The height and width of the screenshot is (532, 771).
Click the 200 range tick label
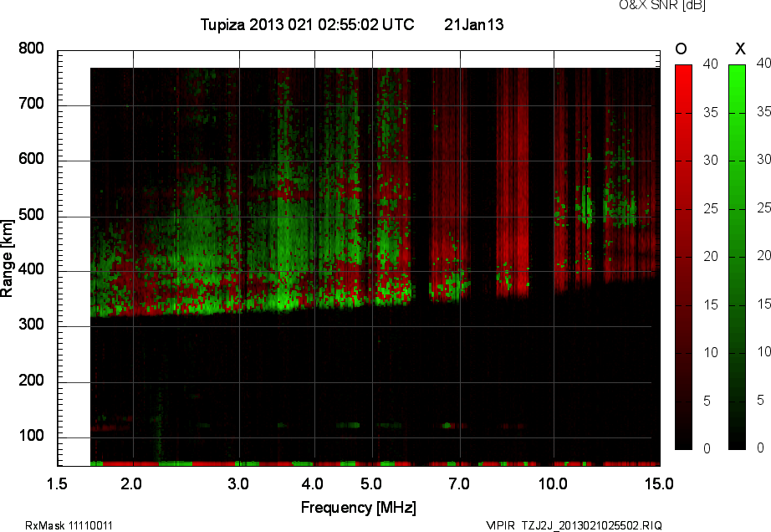pyautogui.click(x=31, y=380)
